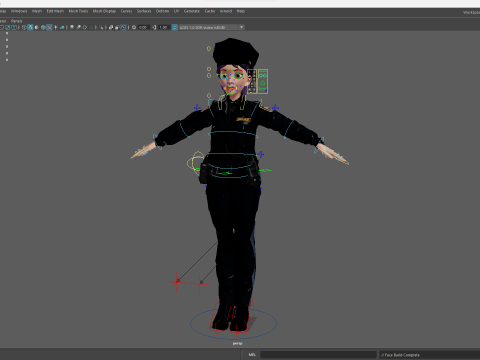Image resolution: width=480 pixels, height=360 pixels.
Task: Open the Generate menu
Action: click(192, 11)
